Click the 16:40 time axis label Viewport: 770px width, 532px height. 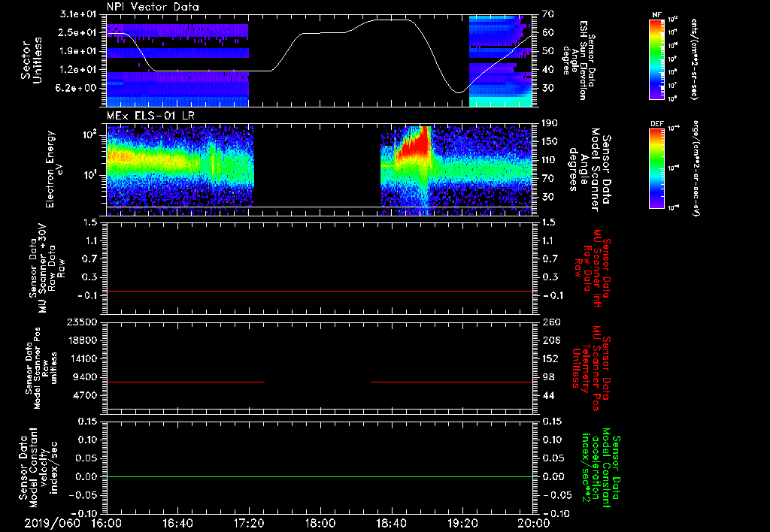[177, 523]
